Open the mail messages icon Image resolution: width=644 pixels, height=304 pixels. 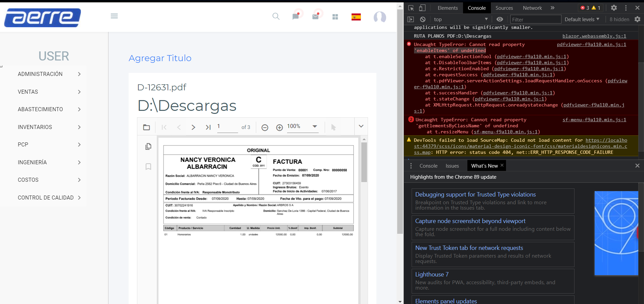point(315,16)
